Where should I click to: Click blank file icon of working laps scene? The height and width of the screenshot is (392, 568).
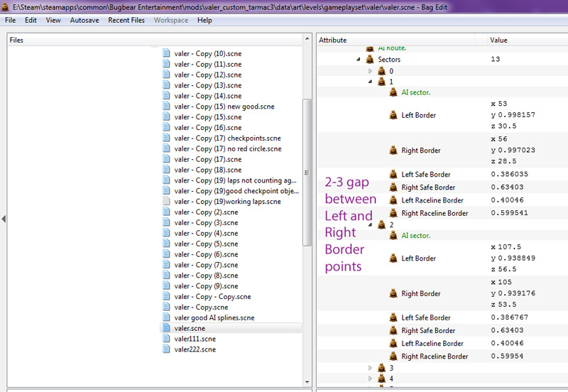(x=166, y=201)
